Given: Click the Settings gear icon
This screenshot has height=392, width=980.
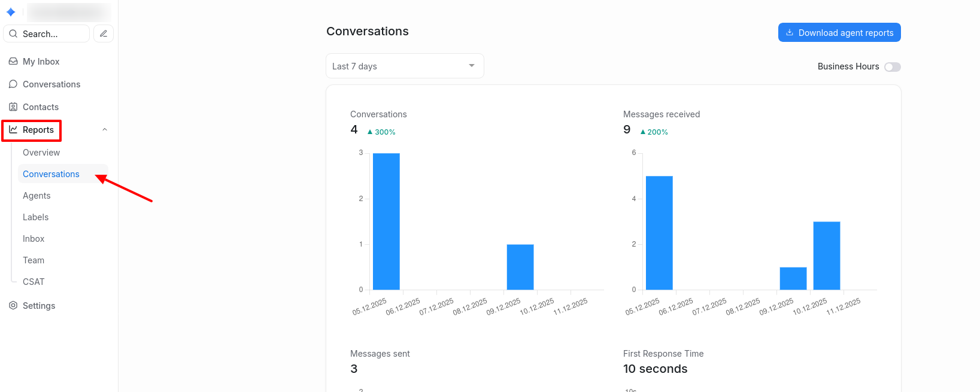Looking at the screenshot, I should pos(13,306).
